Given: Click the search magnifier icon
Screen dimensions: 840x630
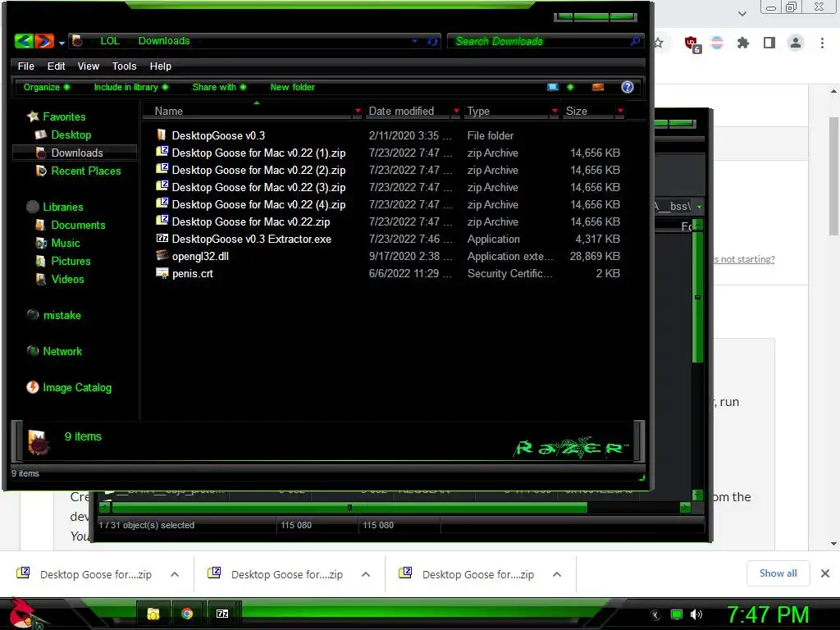Looking at the screenshot, I should click(x=636, y=41).
